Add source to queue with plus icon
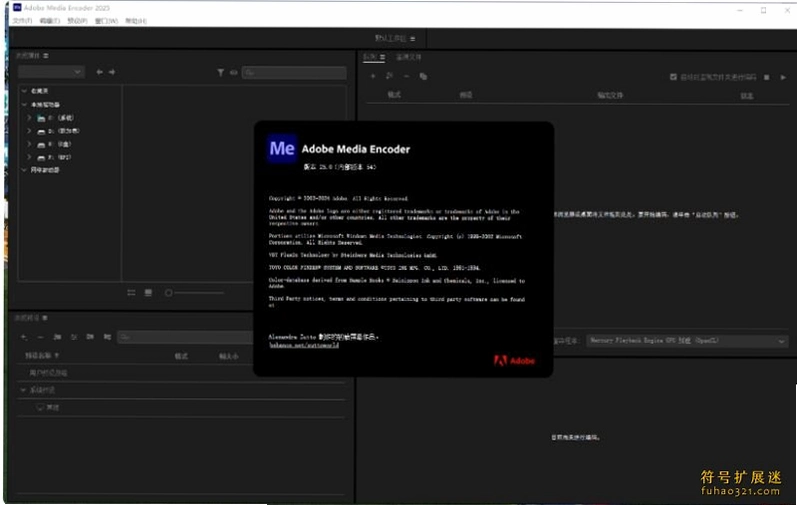This screenshot has height=505, width=797. pos(373,76)
